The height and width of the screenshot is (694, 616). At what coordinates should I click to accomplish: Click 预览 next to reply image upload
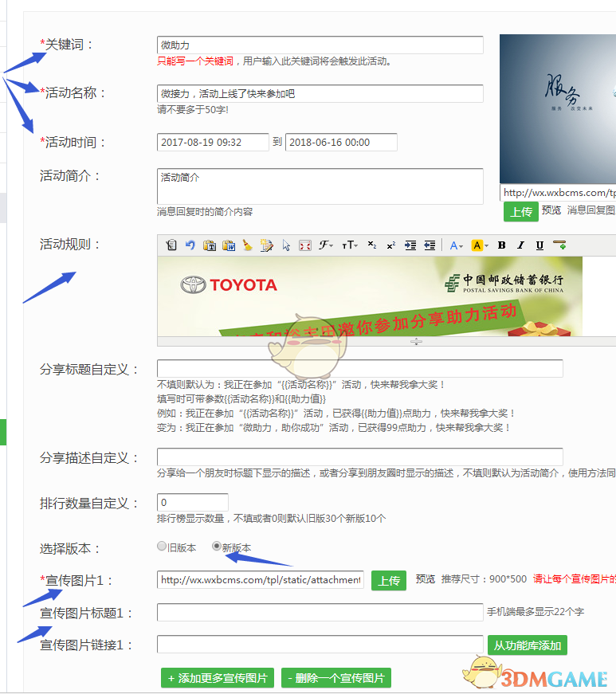551,210
